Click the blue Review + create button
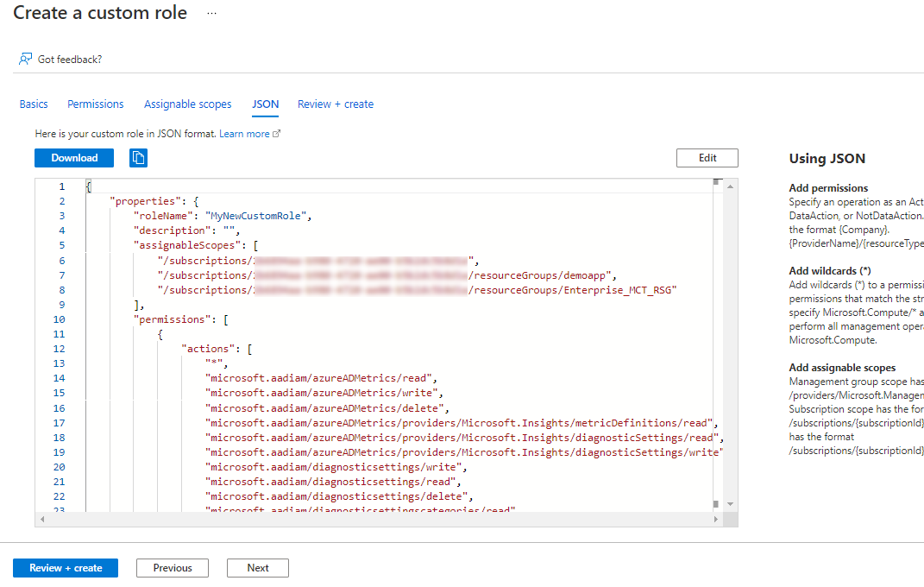 tap(66, 568)
